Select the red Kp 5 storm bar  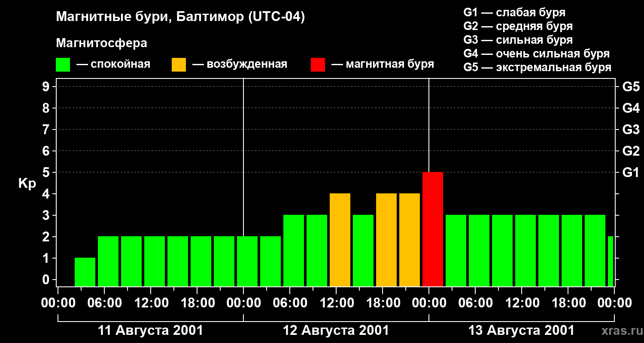tap(432, 229)
